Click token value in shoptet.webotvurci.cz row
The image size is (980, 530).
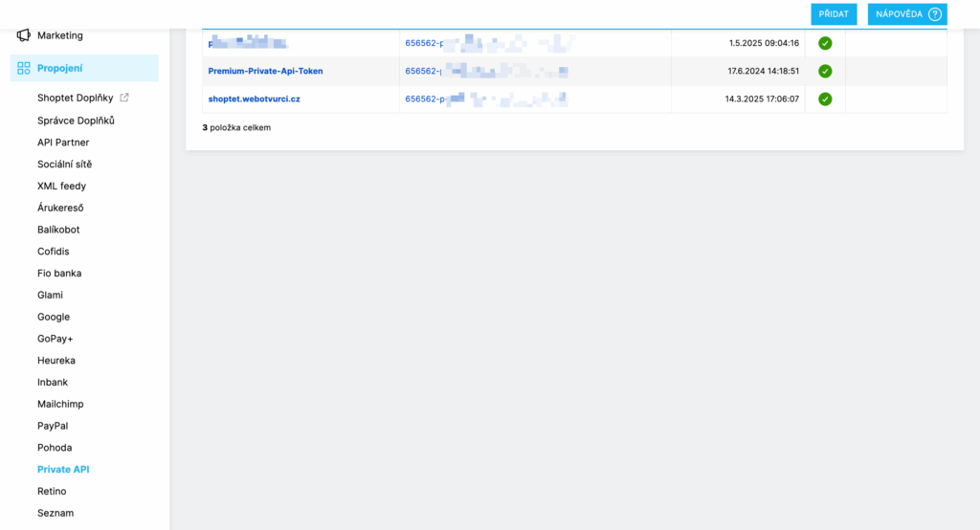485,99
